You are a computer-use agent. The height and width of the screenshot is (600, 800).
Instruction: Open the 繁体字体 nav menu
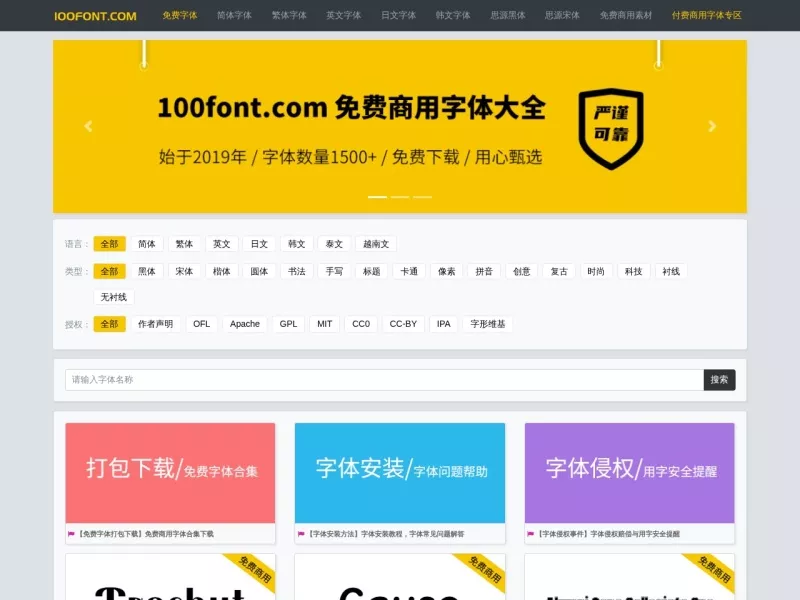tap(289, 15)
